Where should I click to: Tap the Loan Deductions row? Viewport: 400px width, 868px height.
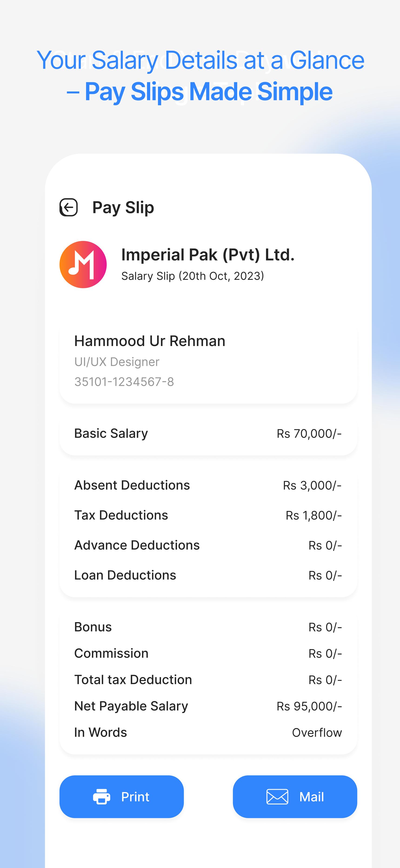coord(208,575)
